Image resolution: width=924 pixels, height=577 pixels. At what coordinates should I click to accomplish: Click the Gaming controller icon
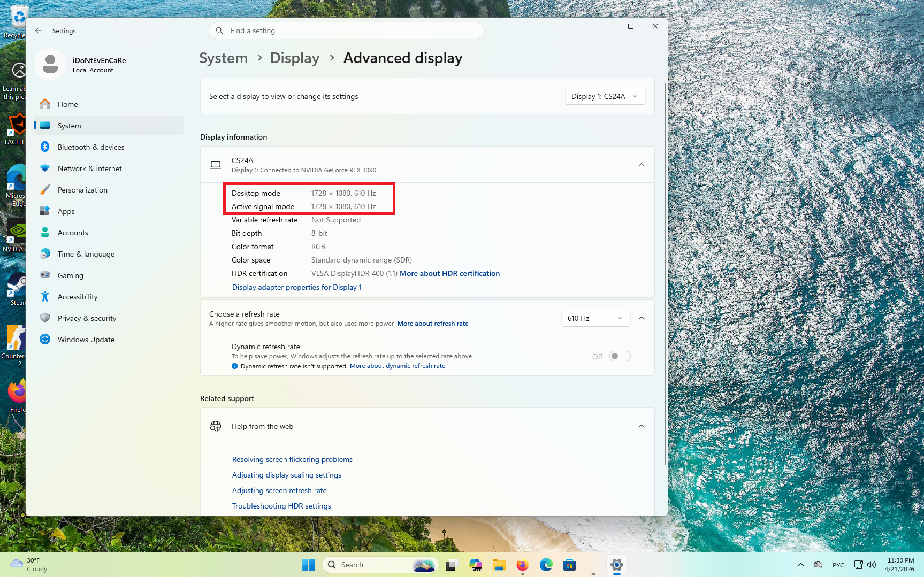[45, 275]
